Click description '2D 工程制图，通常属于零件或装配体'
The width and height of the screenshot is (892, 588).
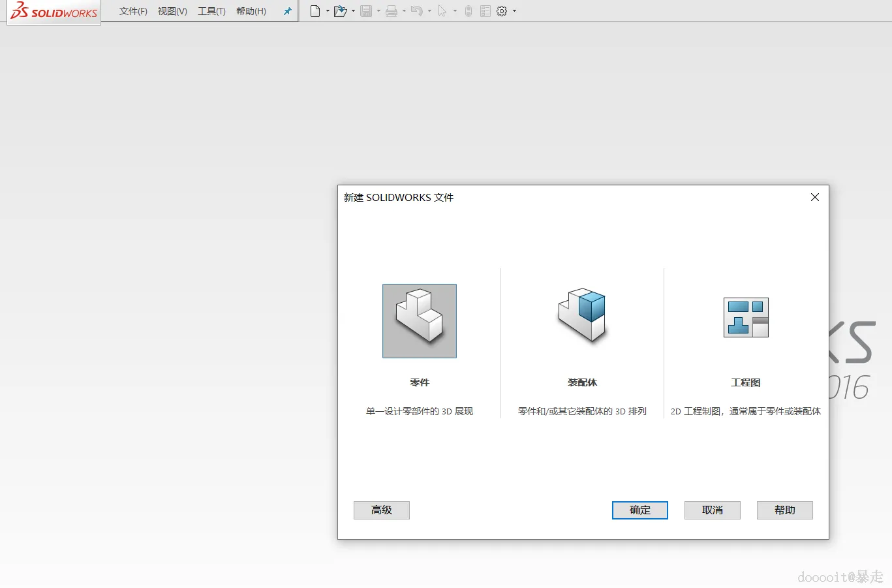pyautogui.click(x=746, y=411)
